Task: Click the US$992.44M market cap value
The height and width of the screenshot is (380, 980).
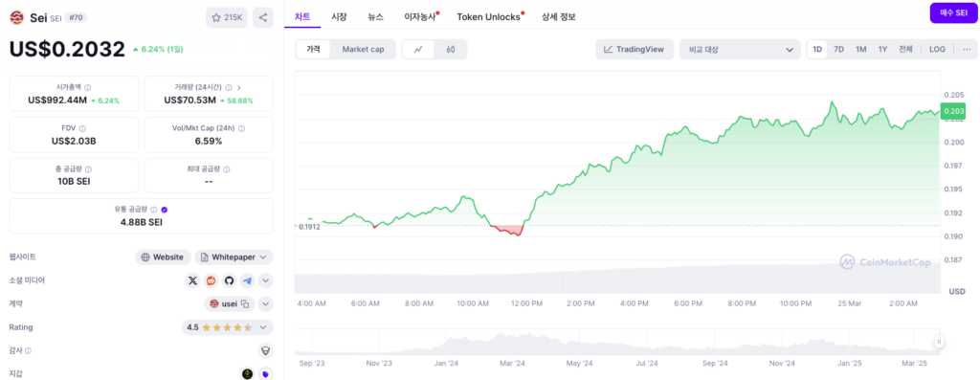Action: click(x=57, y=100)
